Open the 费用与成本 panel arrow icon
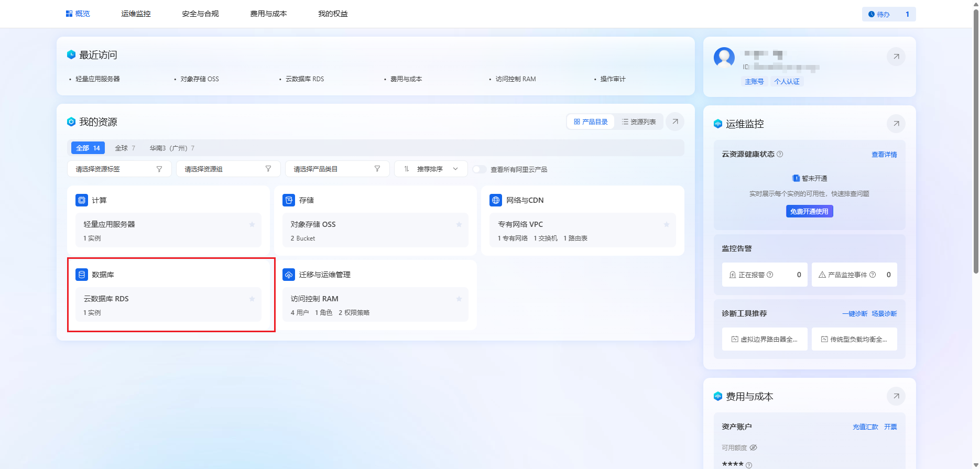 click(896, 396)
